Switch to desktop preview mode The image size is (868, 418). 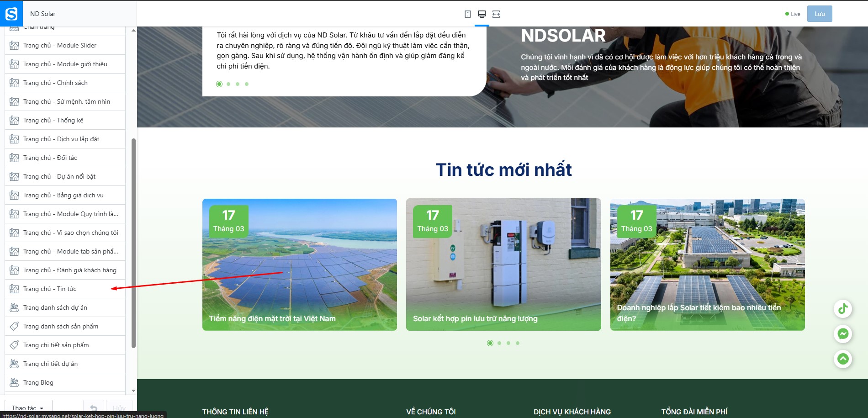click(x=482, y=14)
